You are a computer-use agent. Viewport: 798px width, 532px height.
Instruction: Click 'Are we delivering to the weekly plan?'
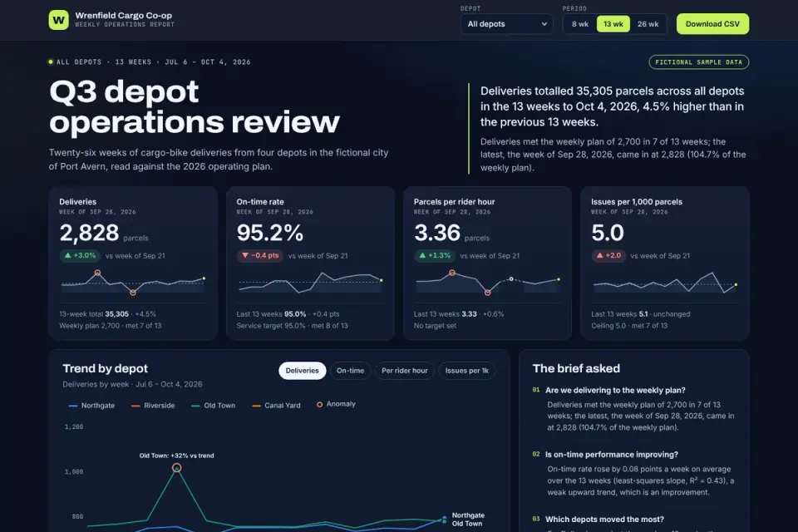click(615, 391)
